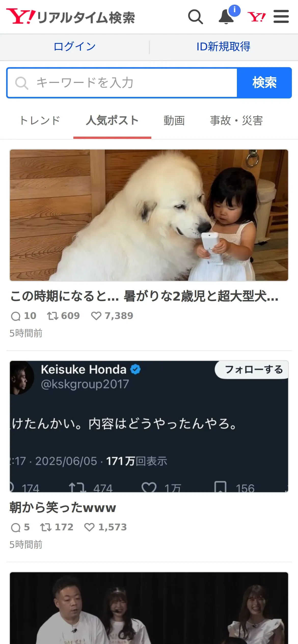Image resolution: width=298 pixels, height=644 pixels.
Task: Select the 動画 tab
Action: click(x=174, y=121)
